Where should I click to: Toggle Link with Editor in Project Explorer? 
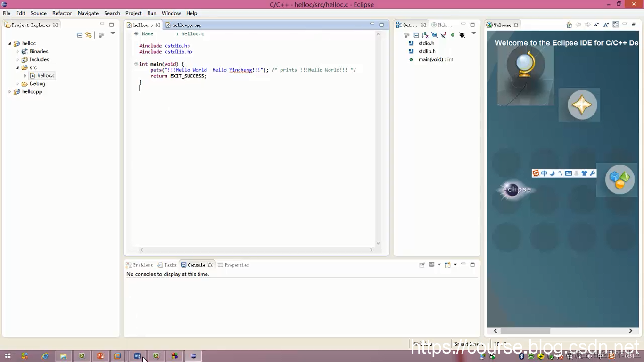[89, 35]
